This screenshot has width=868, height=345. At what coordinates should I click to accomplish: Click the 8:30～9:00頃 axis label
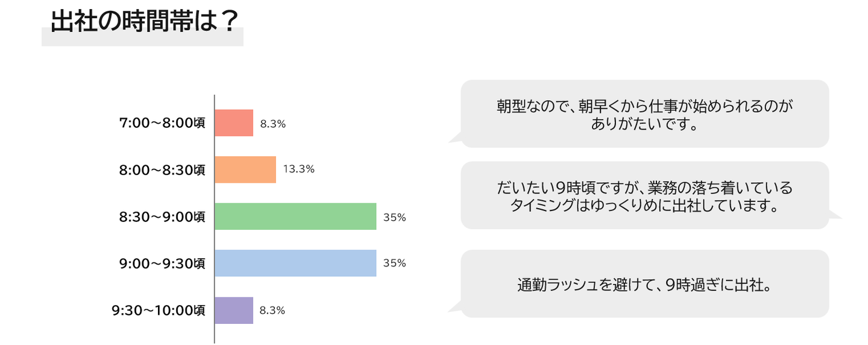tap(162, 217)
